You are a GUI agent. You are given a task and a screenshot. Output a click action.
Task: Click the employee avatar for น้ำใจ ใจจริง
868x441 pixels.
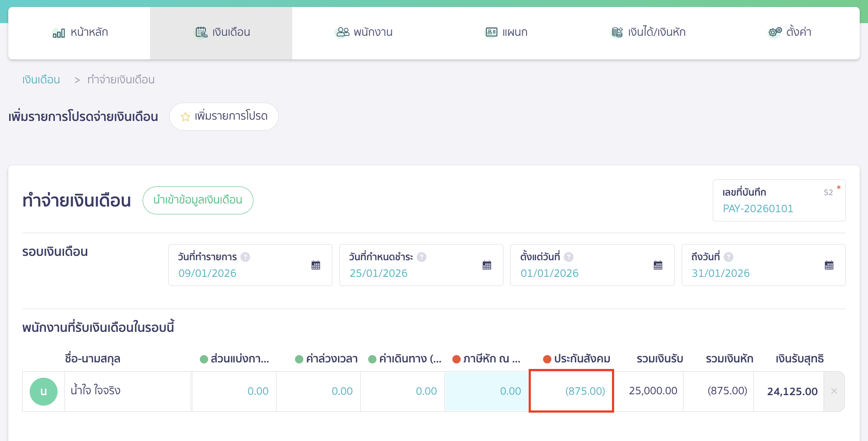[x=44, y=391]
